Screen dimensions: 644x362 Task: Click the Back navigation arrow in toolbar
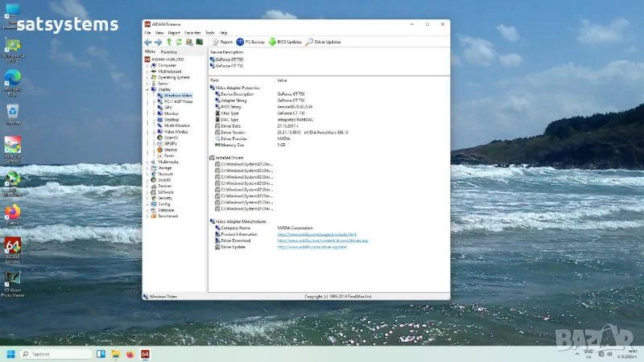148,42
